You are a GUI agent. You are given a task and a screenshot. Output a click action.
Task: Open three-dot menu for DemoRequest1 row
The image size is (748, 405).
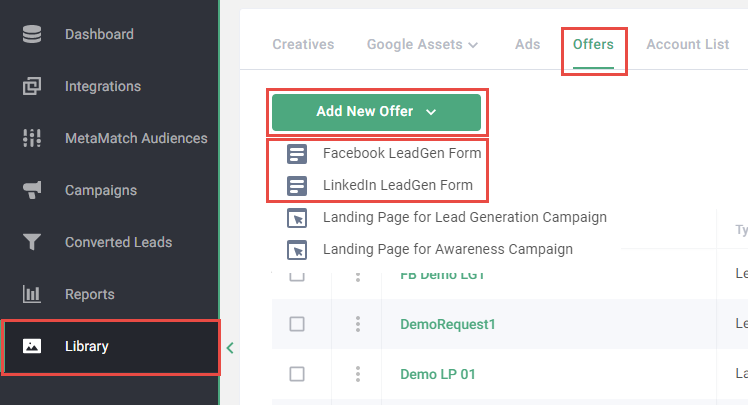[x=357, y=324]
